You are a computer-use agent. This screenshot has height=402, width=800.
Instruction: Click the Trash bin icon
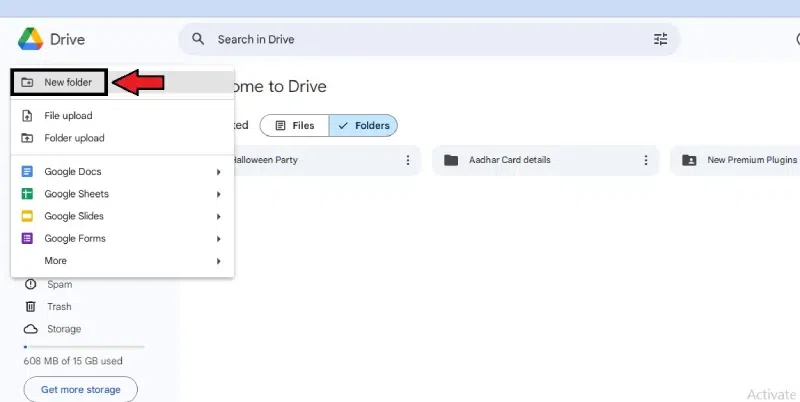tap(31, 307)
